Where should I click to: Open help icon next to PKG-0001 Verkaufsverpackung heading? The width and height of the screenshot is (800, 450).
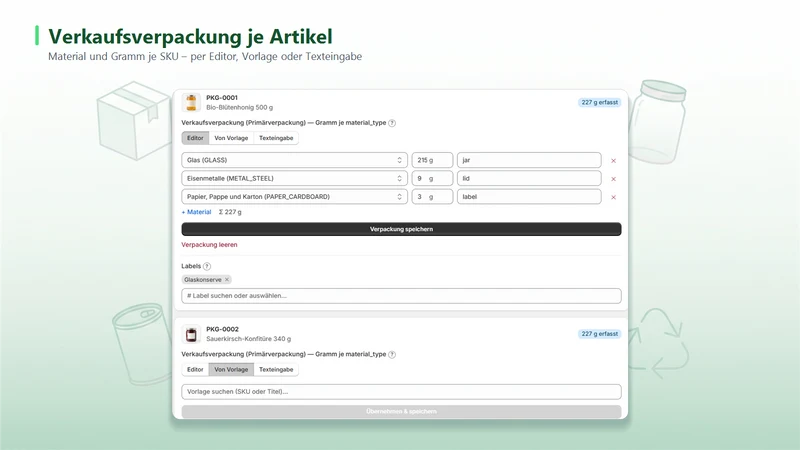[392, 123]
